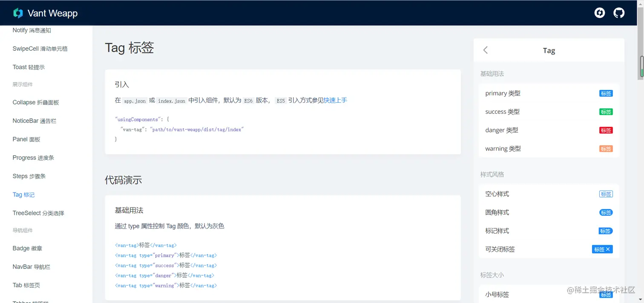Open Steps 步骤条 in sidebar
This screenshot has height=303, width=644.
pos(29,176)
